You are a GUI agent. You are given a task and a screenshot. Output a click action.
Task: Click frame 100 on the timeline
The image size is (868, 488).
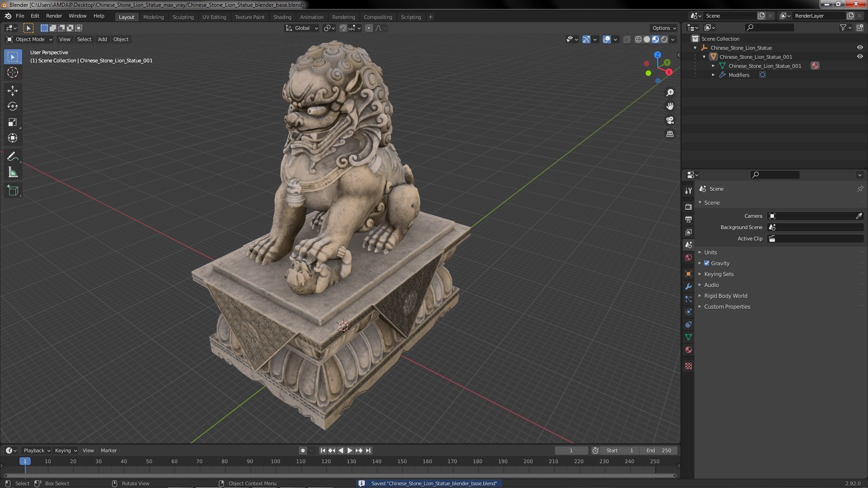(275, 461)
